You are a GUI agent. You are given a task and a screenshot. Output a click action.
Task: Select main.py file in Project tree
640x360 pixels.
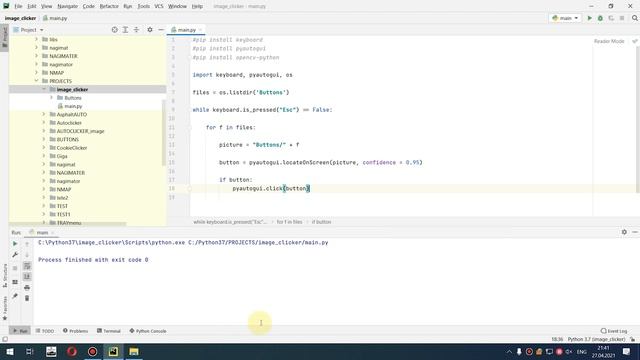[73, 106]
